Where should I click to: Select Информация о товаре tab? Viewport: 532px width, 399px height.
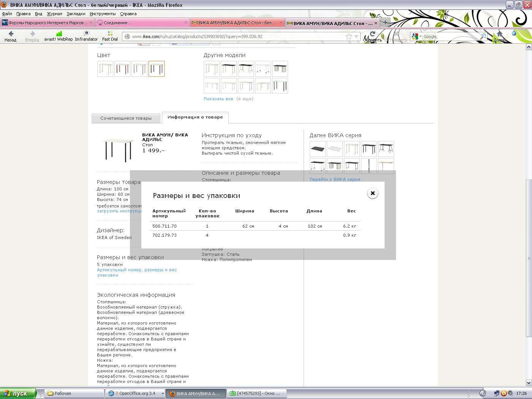pos(195,117)
